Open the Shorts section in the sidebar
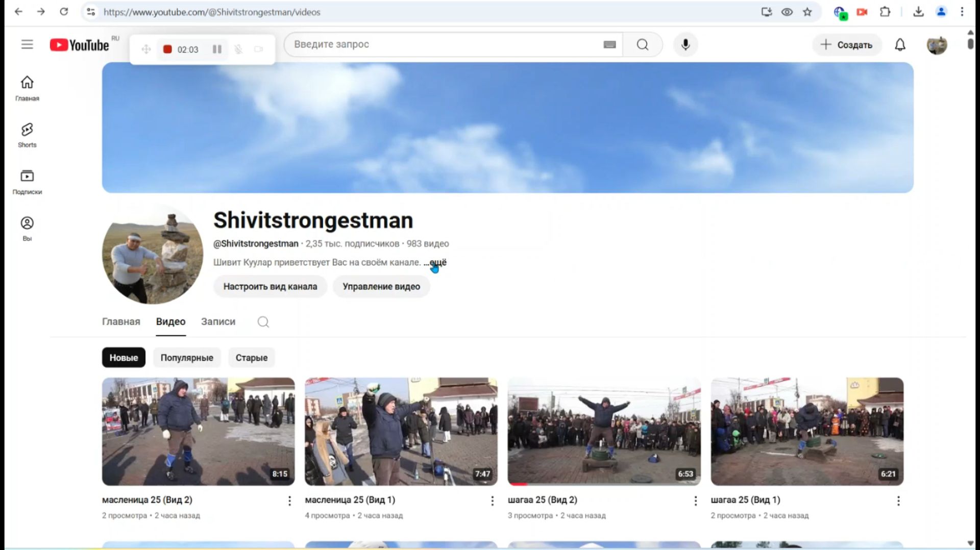 click(x=27, y=134)
